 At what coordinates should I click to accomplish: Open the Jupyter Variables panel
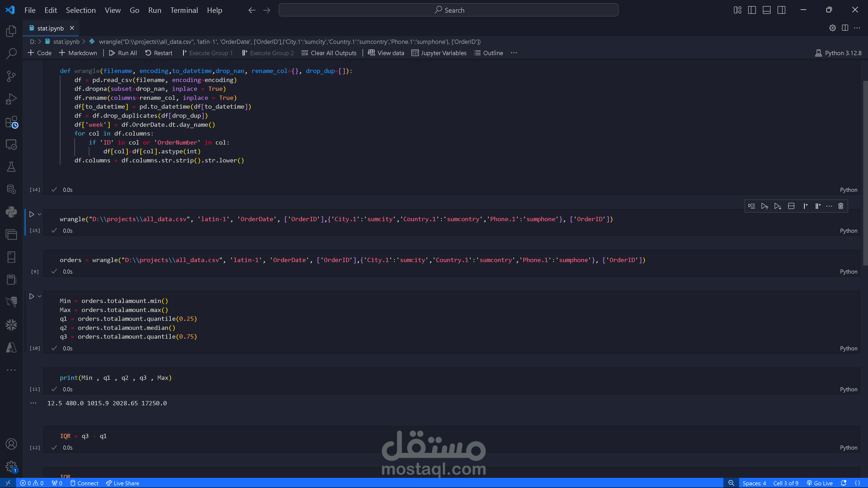(439, 53)
